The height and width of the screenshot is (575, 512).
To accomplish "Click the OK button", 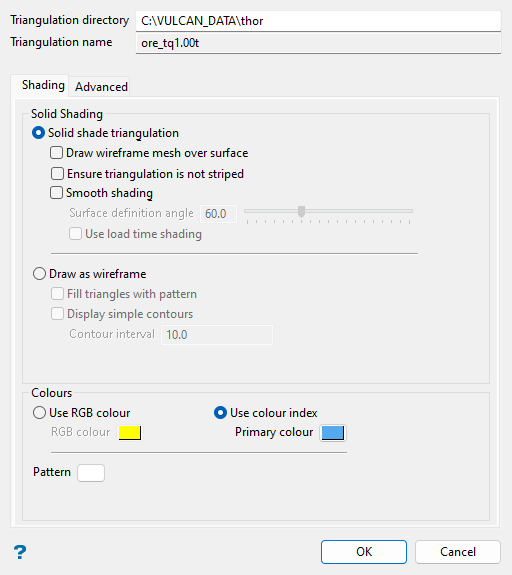I will click(x=364, y=552).
